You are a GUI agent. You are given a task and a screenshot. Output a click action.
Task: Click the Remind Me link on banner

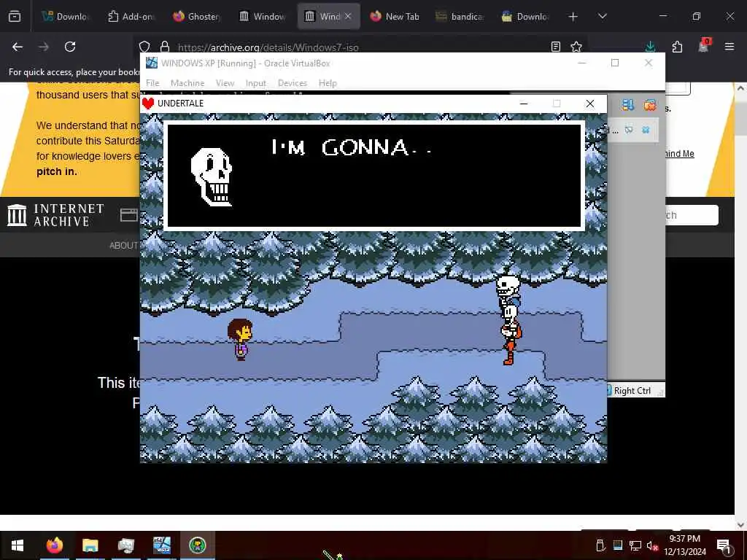tap(679, 153)
